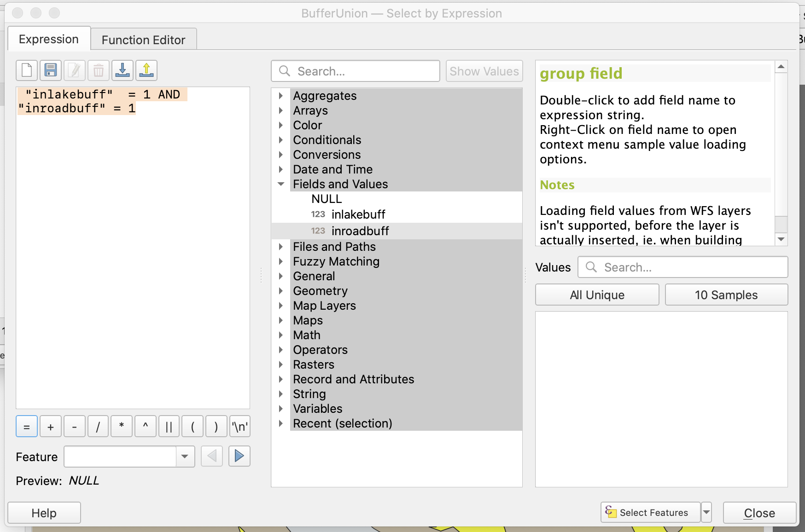Click the Maps group label
Screen dimensions: 805x532
(308, 320)
